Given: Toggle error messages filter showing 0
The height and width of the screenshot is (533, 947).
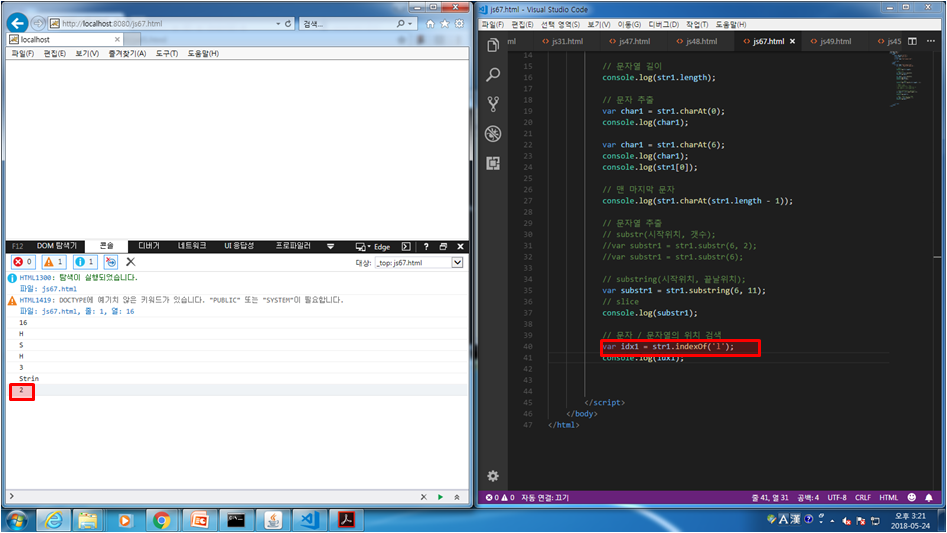Looking at the screenshot, I should coord(23,262).
